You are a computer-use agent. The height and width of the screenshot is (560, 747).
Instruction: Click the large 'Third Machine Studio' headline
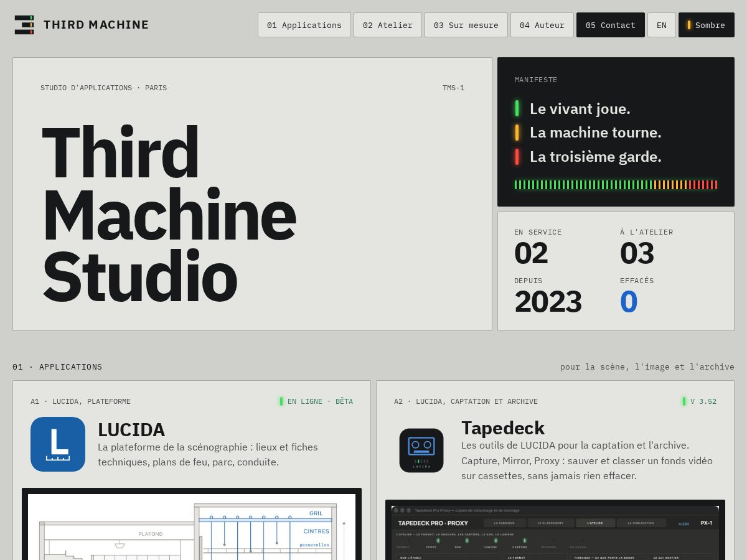(169, 215)
